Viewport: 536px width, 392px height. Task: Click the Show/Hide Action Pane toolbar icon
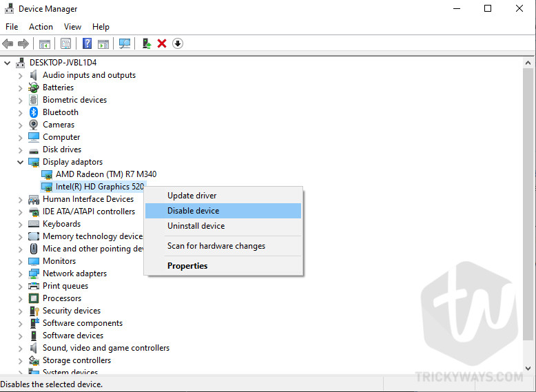point(103,43)
